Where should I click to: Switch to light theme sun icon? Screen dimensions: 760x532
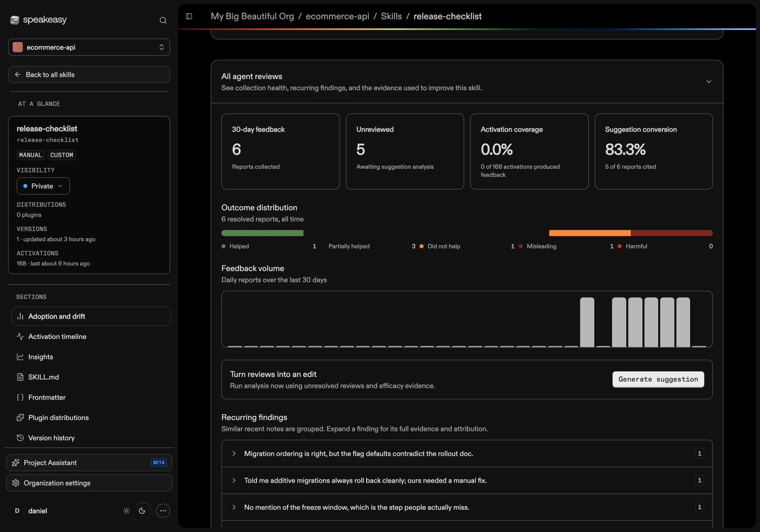pyautogui.click(x=127, y=511)
